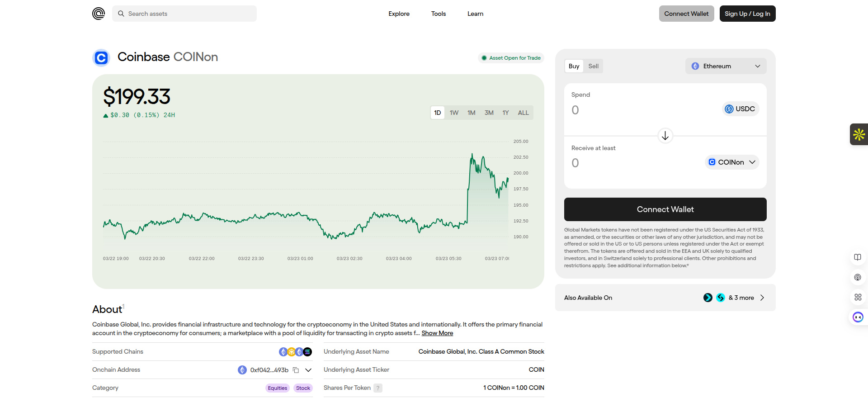This screenshot has height=412, width=868.
Task: Copy the onchain address icon
Action: coord(296,370)
